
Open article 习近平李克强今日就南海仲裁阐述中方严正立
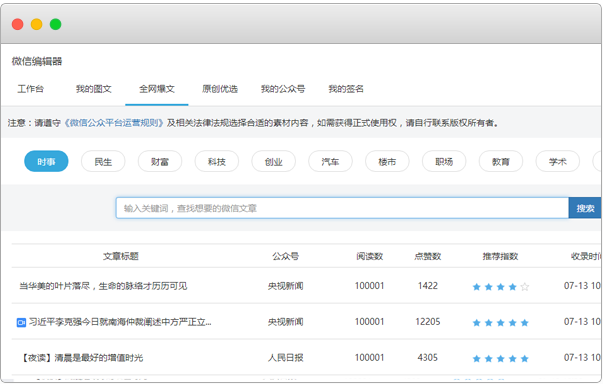coord(120,322)
